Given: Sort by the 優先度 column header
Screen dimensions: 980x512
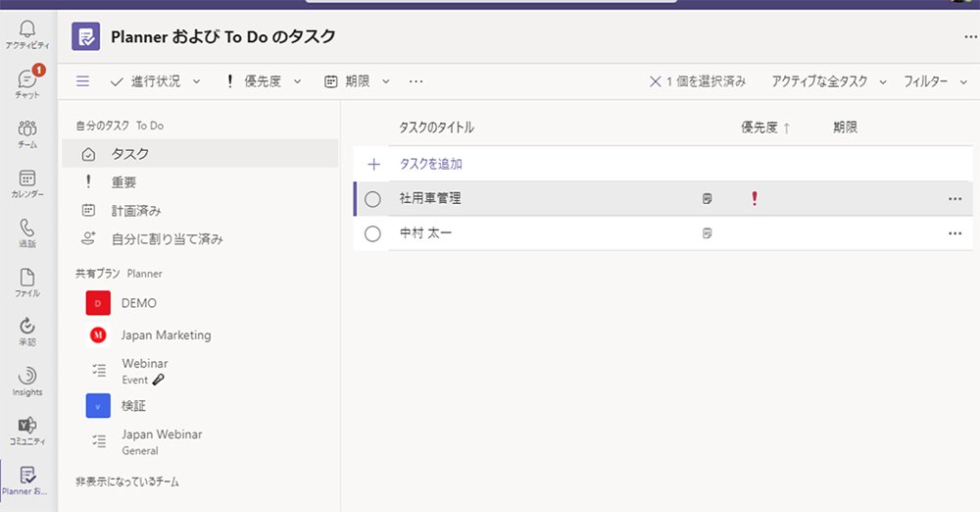Looking at the screenshot, I should pos(765,128).
